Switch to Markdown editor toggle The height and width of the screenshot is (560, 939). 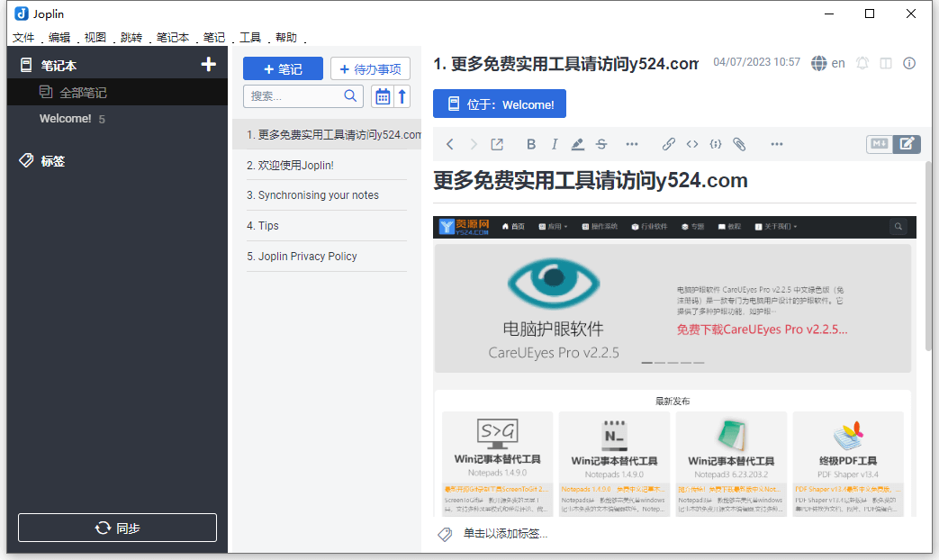coord(880,144)
